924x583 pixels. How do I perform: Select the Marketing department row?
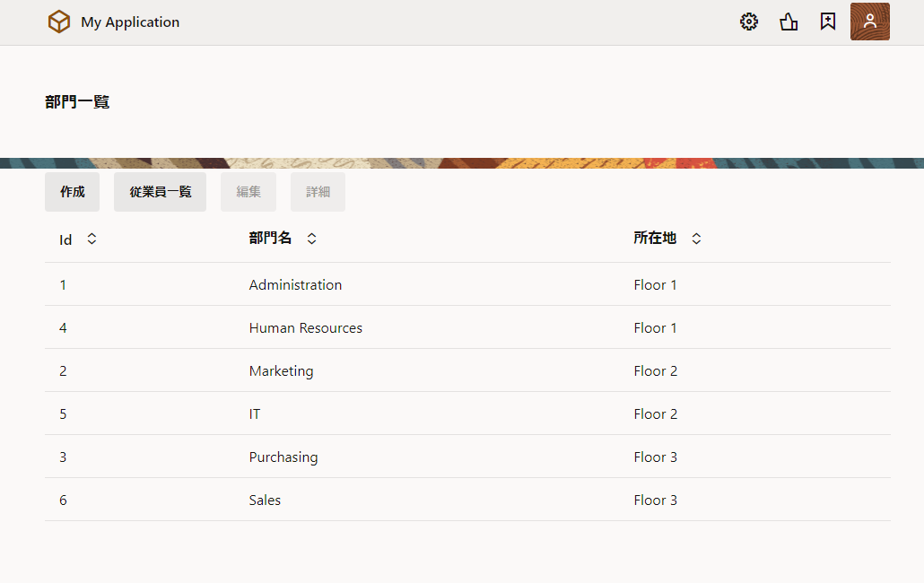[x=281, y=371]
